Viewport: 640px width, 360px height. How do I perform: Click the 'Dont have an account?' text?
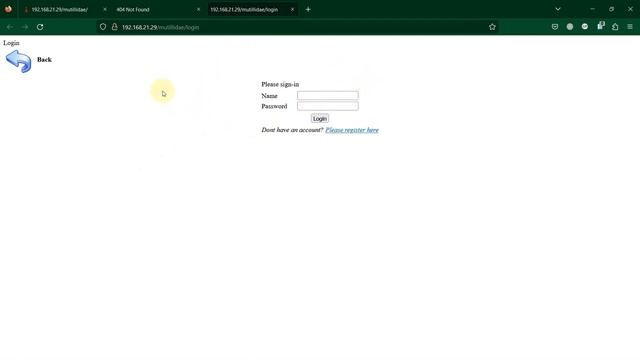pyautogui.click(x=292, y=130)
